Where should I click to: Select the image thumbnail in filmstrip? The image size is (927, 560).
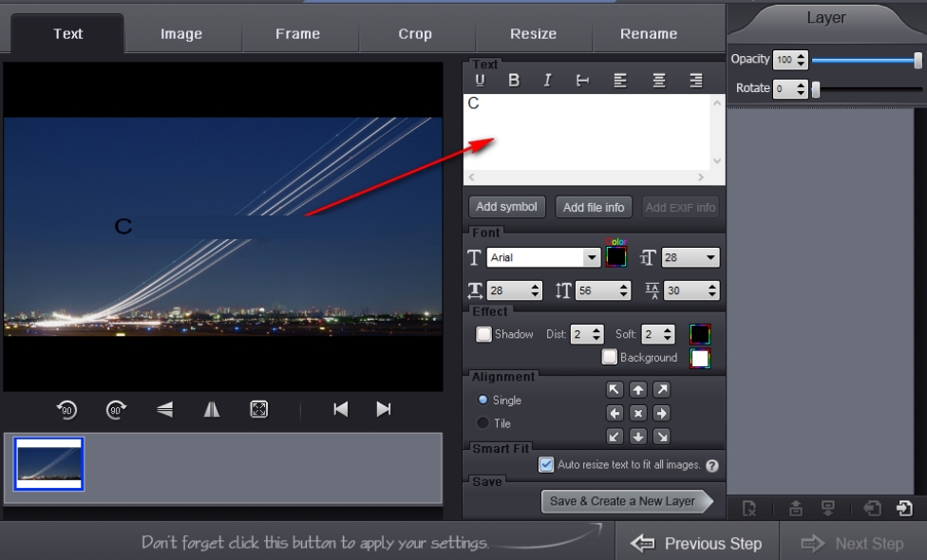click(48, 464)
